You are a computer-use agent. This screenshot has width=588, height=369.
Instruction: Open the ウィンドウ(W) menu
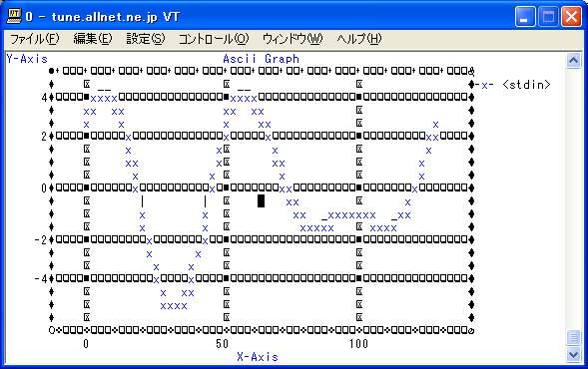point(293,39)
